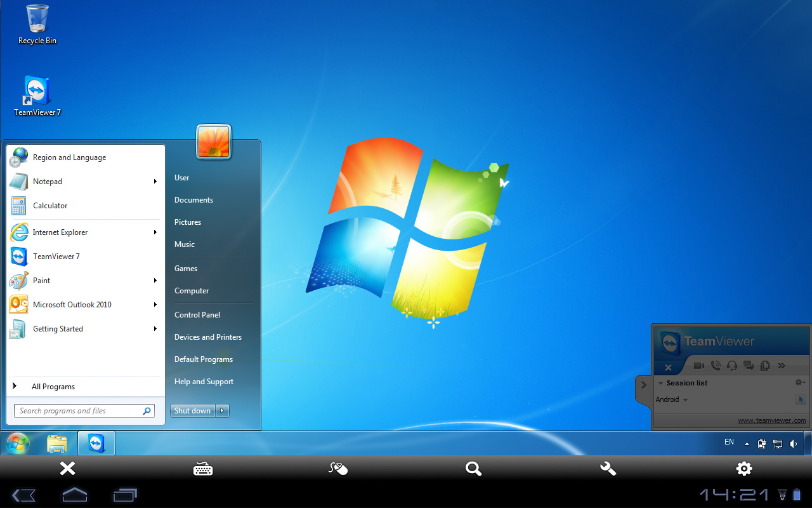The image size is (812, 508).
Task: Show hidden tray icons arrow
Action: click(747, 444)
